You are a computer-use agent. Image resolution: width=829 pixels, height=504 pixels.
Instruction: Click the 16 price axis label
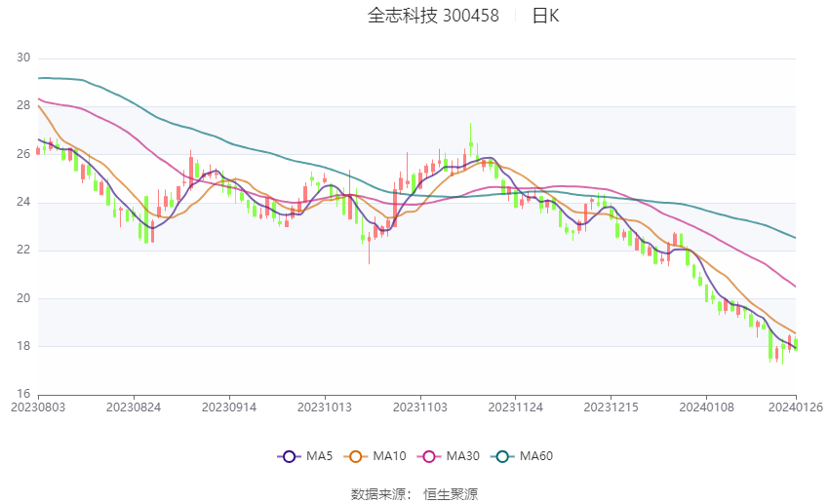(23, 394)
